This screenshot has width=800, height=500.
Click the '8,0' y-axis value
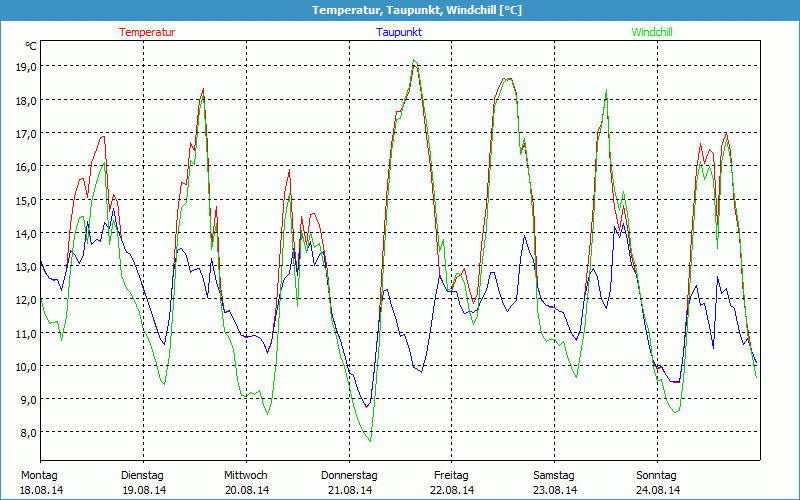29,433
